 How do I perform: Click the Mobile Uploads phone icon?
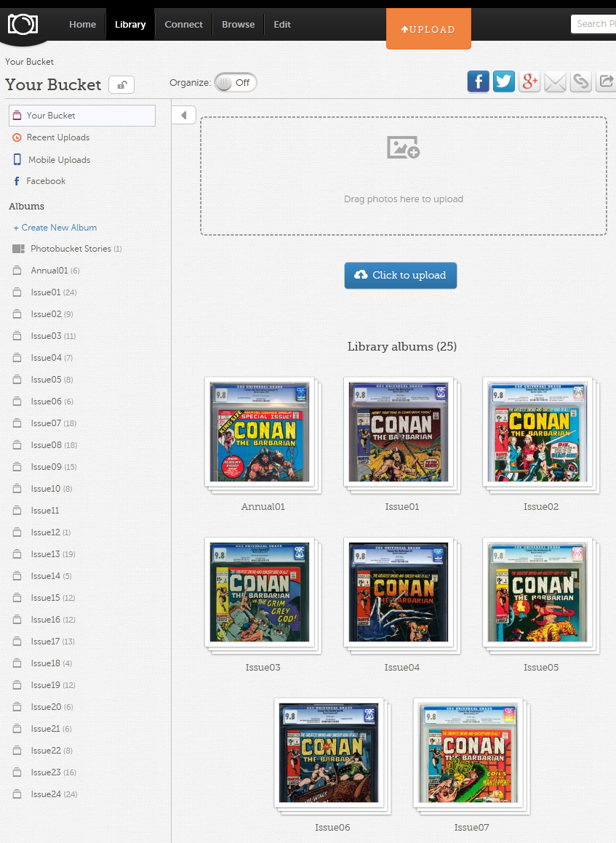(x=17, y=160)
